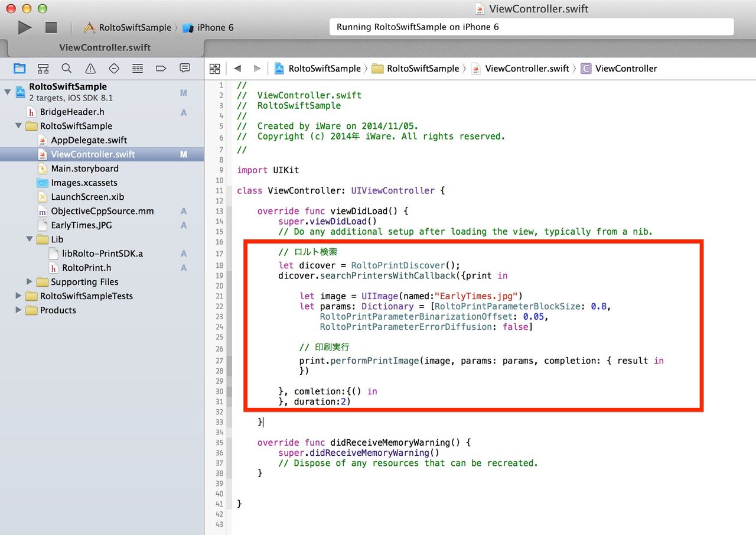Click the swift icon beside AppDelegate.swift
This screenshot has height=535, width=756.
click(x=42, y=140)
